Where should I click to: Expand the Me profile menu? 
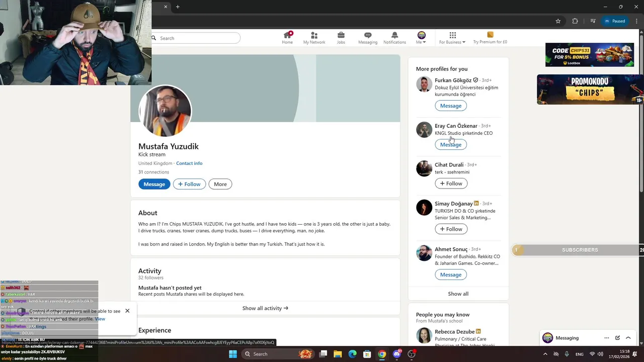coord(421,38)
